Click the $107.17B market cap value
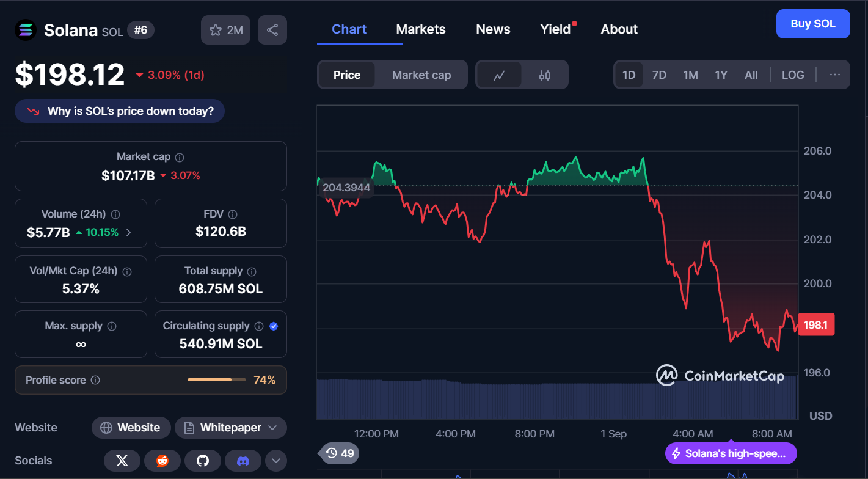868x479 pixels. (x=128, y=176)
